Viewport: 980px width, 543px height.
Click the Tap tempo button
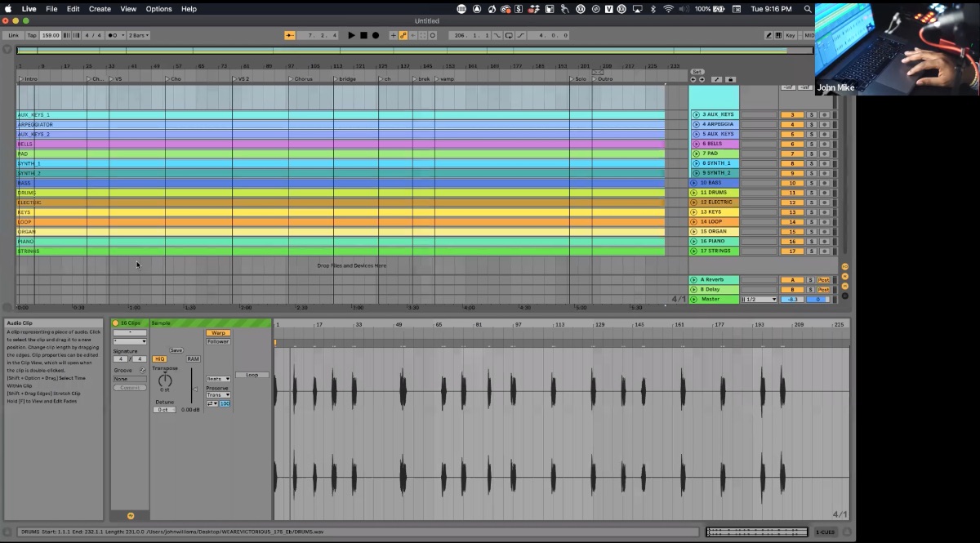pyautogui.click(x=31, y=35)
